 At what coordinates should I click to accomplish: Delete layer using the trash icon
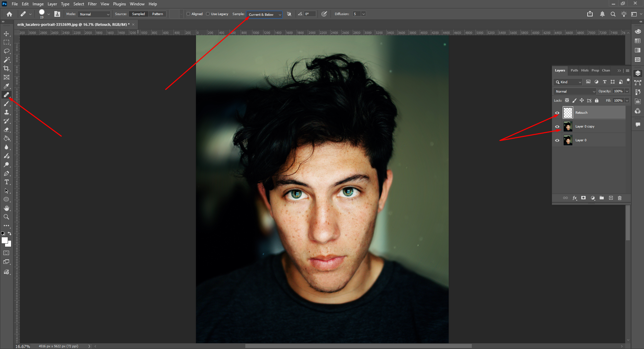[620, 198]
